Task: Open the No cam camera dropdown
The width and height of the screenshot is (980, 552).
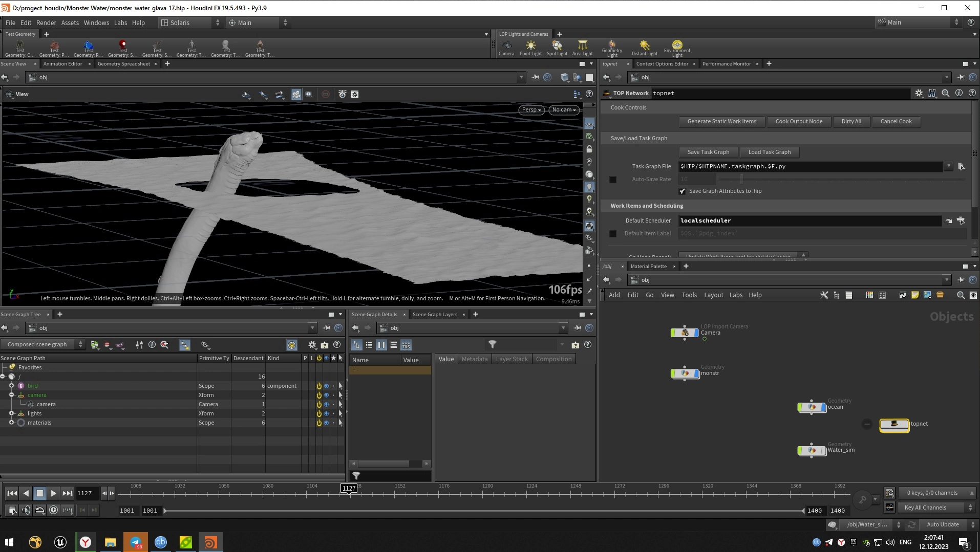Action: point(564,110)
